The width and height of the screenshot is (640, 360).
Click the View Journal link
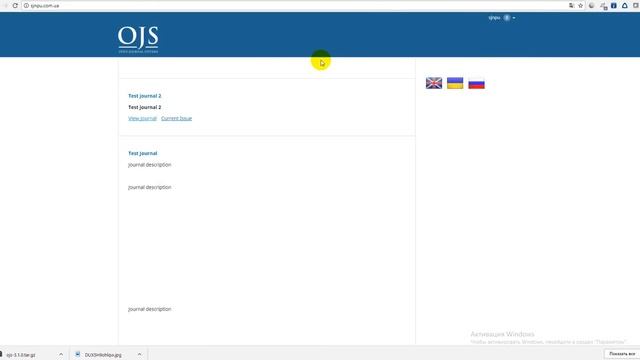point(142,118)
